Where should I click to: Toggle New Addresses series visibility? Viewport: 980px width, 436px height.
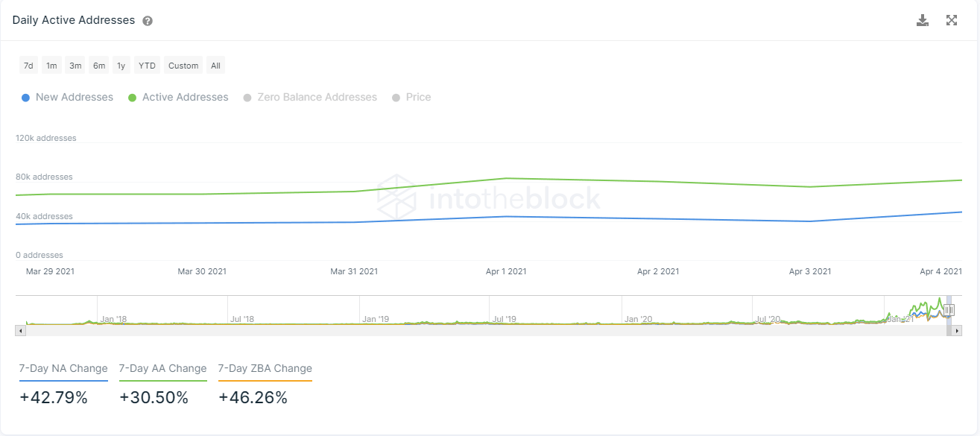[68, 97]
